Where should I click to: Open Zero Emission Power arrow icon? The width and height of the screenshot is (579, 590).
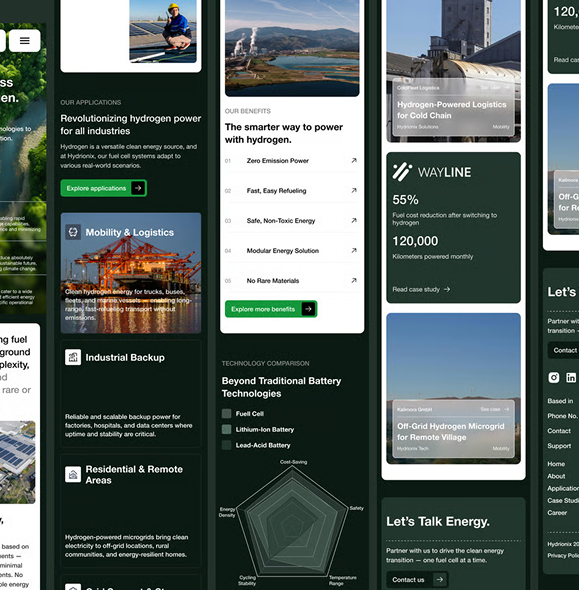click(354, 161)
